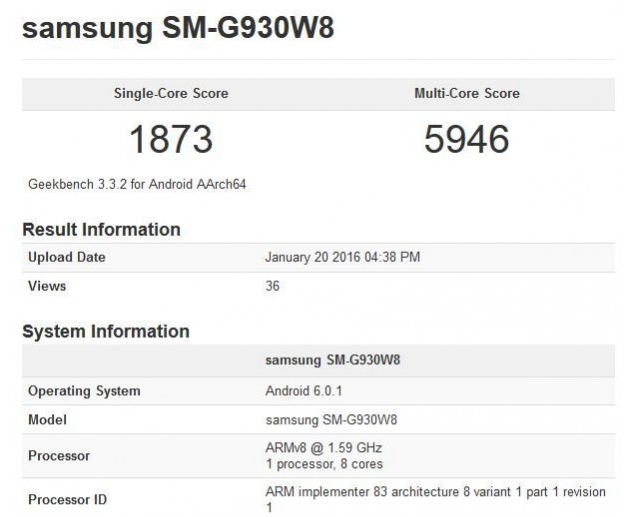Click the single-core score value 1873
The width and height of the screenshot is (639, 517).
tap(172, 139)
